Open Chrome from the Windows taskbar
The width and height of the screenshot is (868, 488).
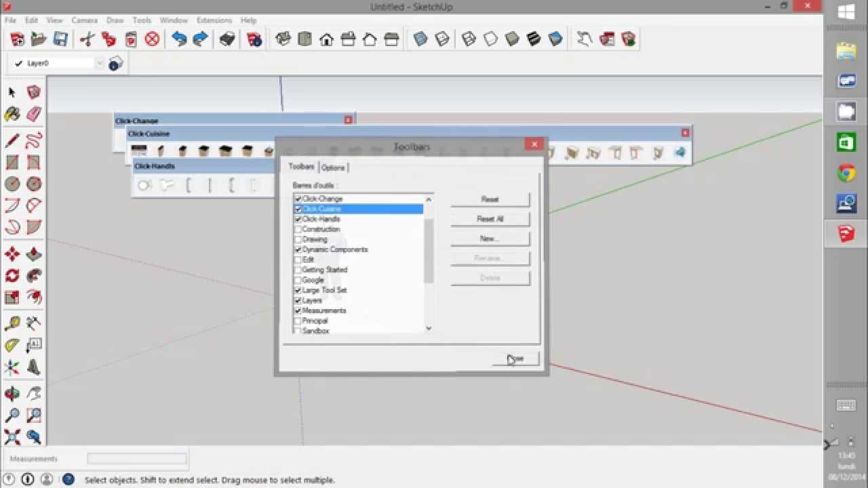[846, 174]
